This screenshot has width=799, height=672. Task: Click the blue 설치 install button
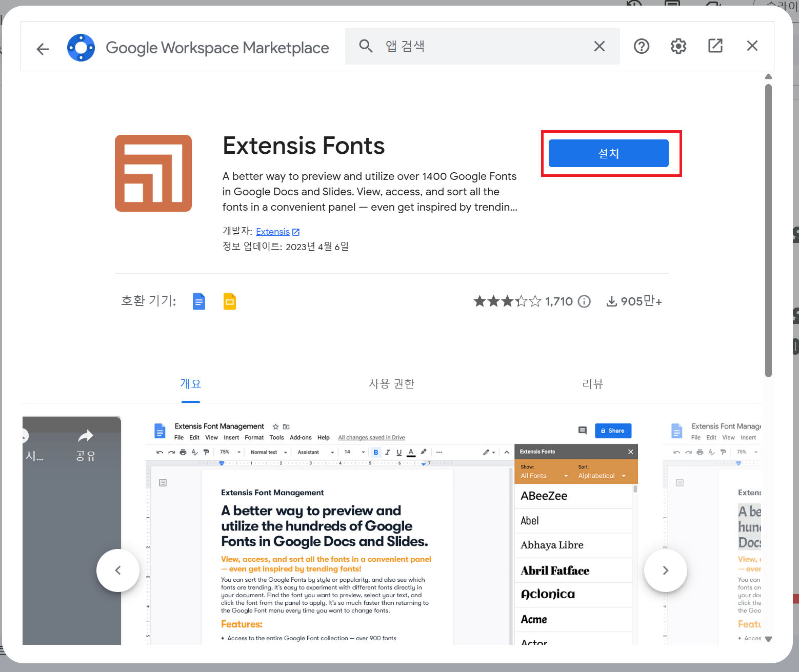[x=609, y=153]
